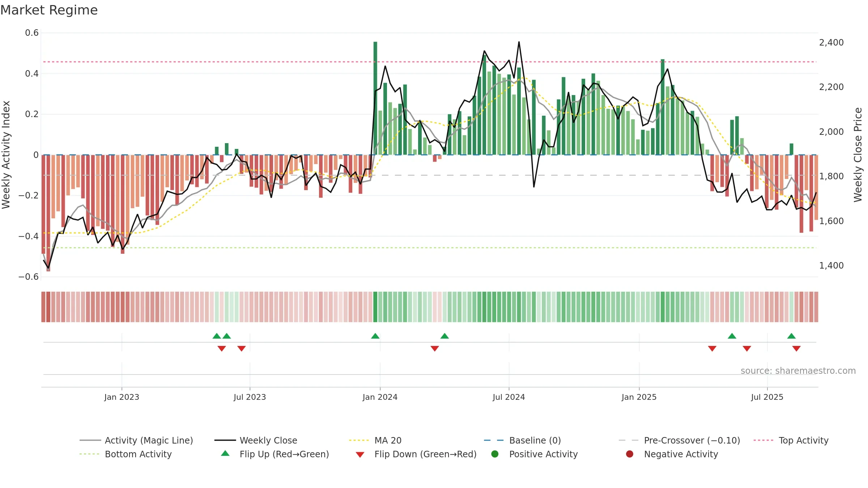Screen dimensions: 868x488
Task: Click the green Positive Activity dot icon
Action: tap(495, 454)
